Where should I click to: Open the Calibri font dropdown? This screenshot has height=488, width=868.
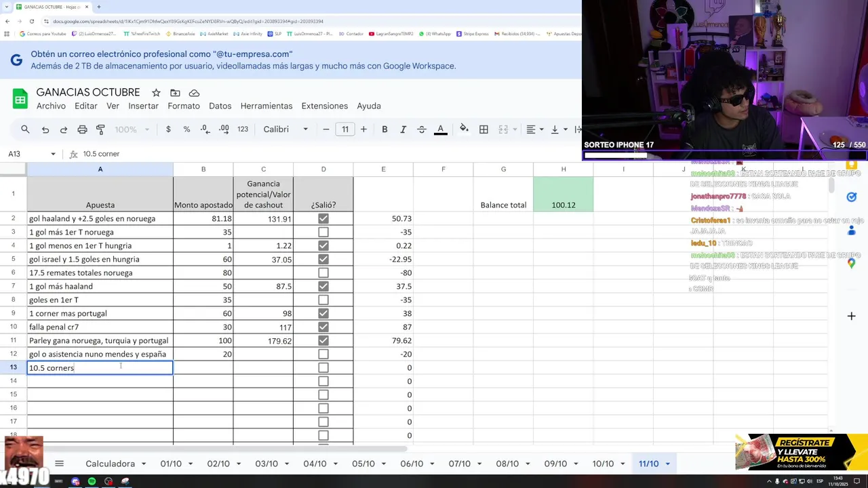285,129
